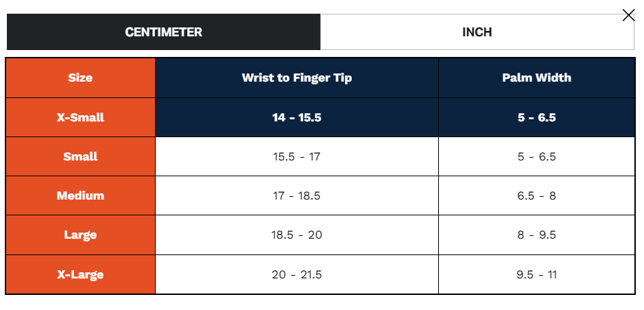Click the Size column header
This screenshot has width=644, height=310.
tap(80, 78)
